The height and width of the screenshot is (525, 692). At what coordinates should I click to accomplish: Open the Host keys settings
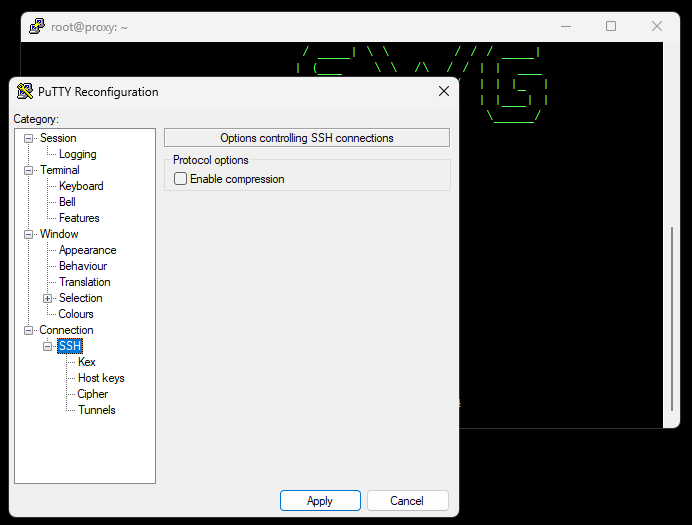point(101,378)
